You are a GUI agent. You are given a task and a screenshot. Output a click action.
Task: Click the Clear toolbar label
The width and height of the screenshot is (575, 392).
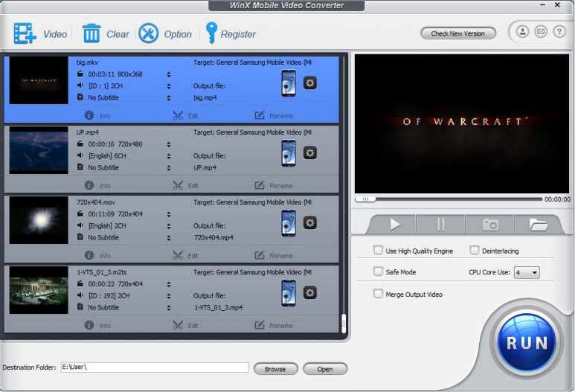coord(118,34)
